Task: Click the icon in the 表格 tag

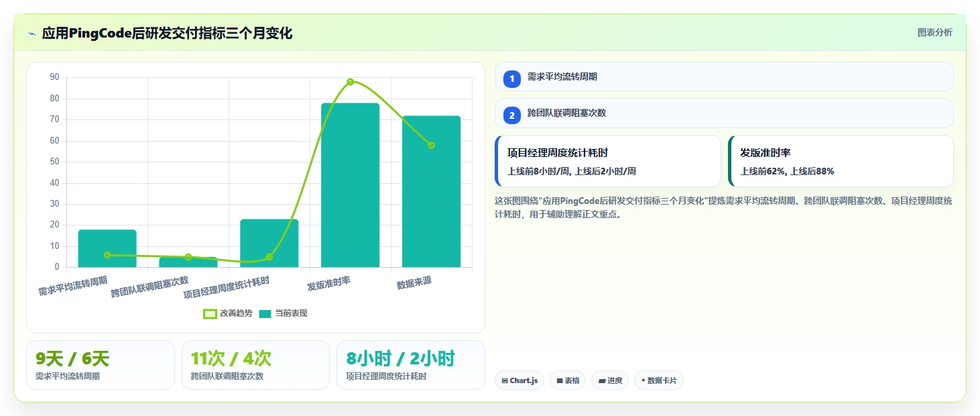Action: (559, 381)
